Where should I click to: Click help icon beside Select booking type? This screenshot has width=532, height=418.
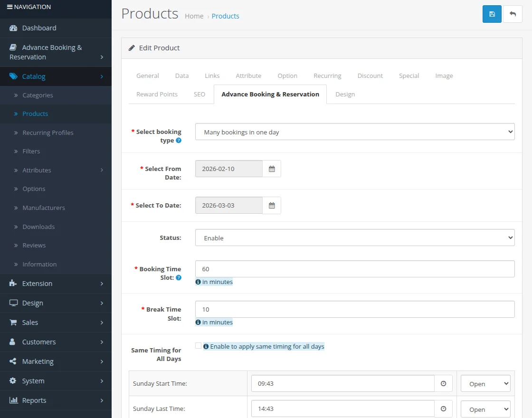tap(179, 141)
